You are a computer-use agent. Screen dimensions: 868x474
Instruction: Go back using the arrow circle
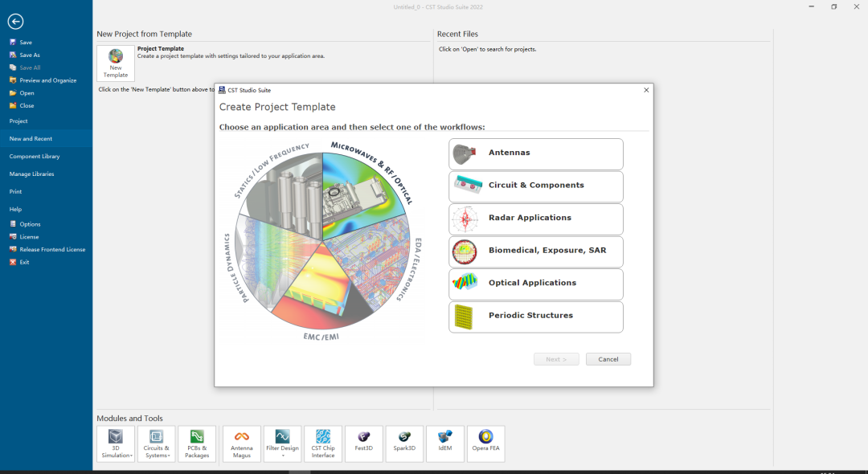coord(15,22)
